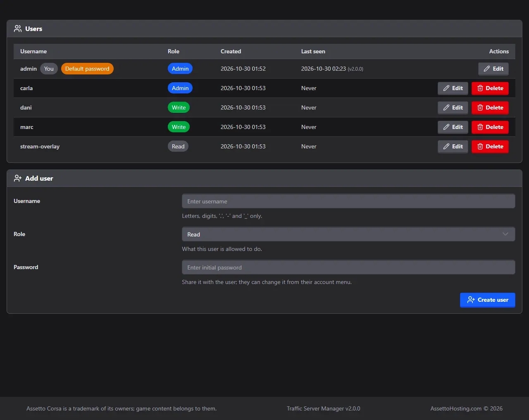Focus the Enter initial password field
This screenshot has height=420, width=529.
click(348, 267)
